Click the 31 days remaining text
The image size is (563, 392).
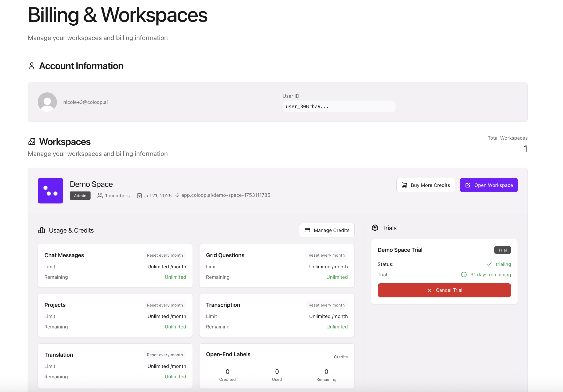click(x=491, y=275)
